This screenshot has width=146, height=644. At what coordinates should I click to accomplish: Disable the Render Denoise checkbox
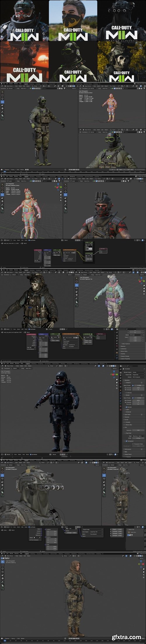pyautogui.click(x=126, y=407)
